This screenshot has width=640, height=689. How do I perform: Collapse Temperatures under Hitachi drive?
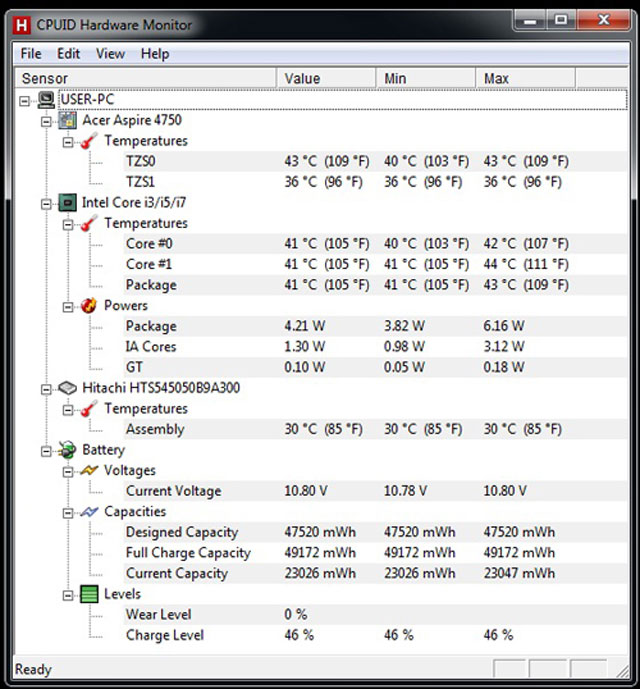[68, 410]
